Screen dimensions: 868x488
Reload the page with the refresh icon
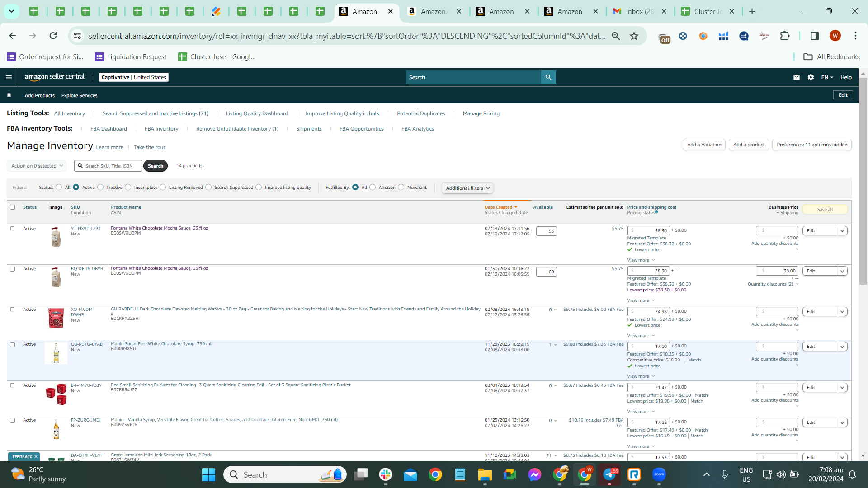pyautogui.click(x=53, y=36)
